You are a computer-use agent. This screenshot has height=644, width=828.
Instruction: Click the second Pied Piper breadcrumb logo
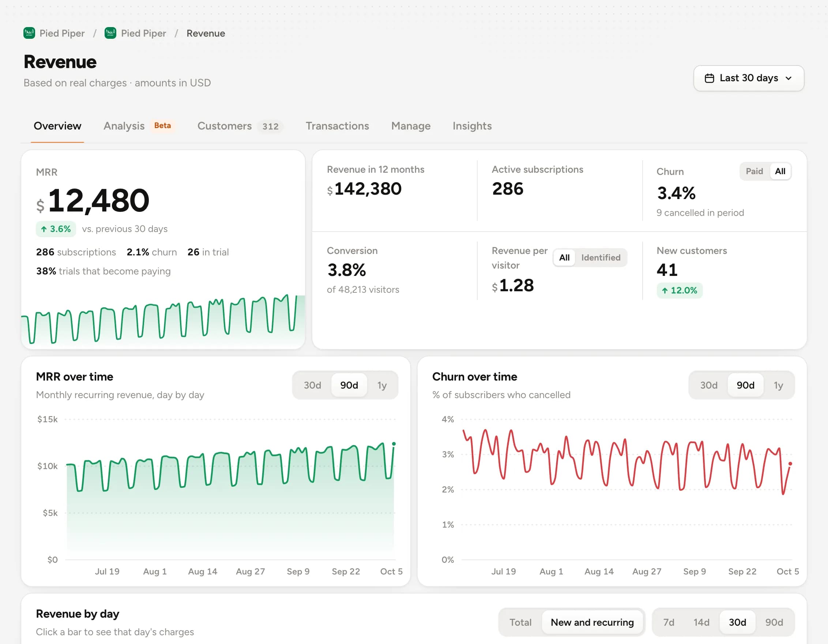point(110,33)
